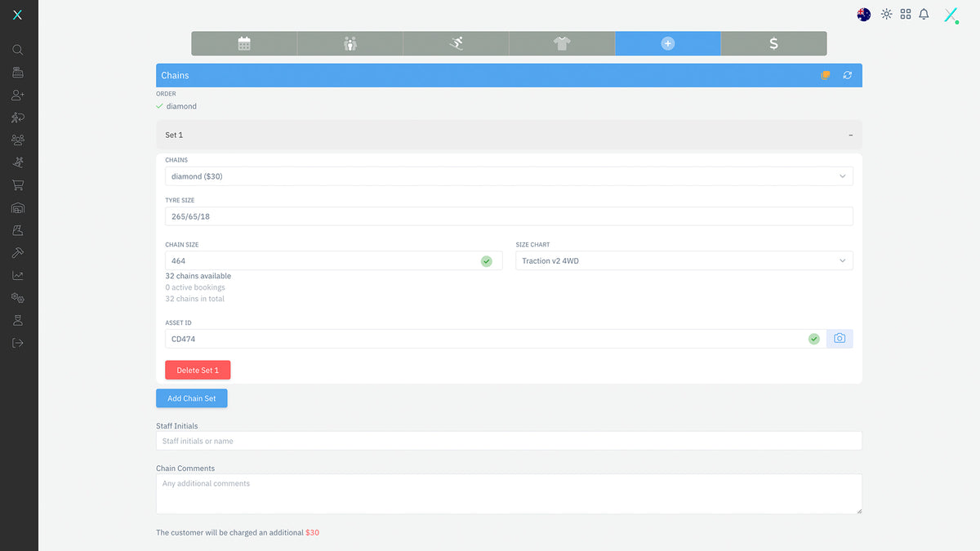Select the Australian flag language switcher

[864, 15]
